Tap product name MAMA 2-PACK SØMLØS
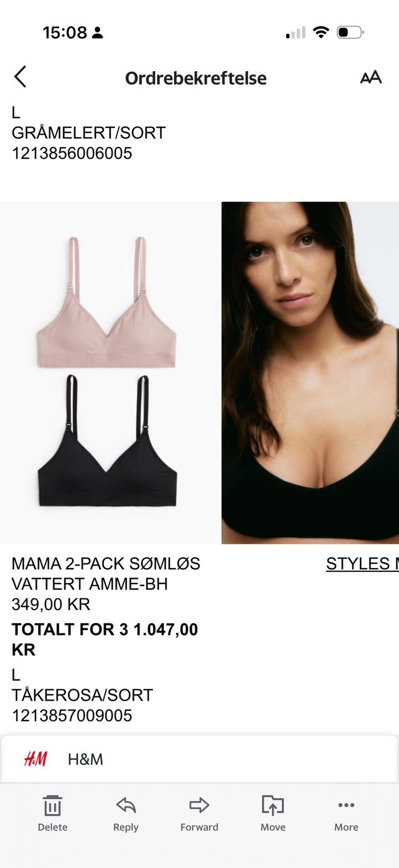The width and height of the screenshot is (399, 868). coord(106,564)
